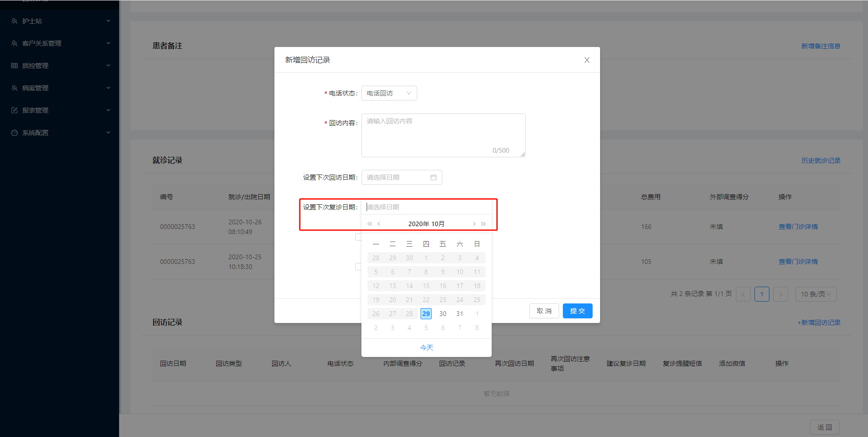This screenshot has width=868, height=437.
Task: Select October 30 in the calendar
Action: 443,314
